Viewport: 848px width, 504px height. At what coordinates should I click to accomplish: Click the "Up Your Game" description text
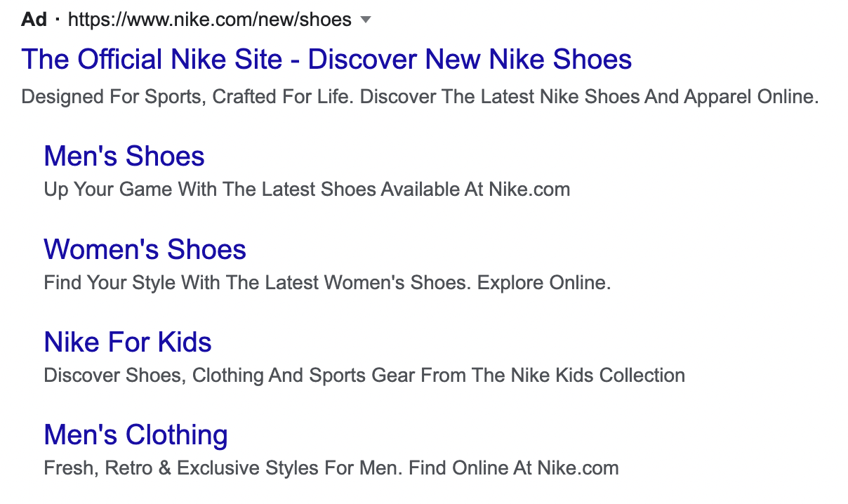click(x=109, y=189)
